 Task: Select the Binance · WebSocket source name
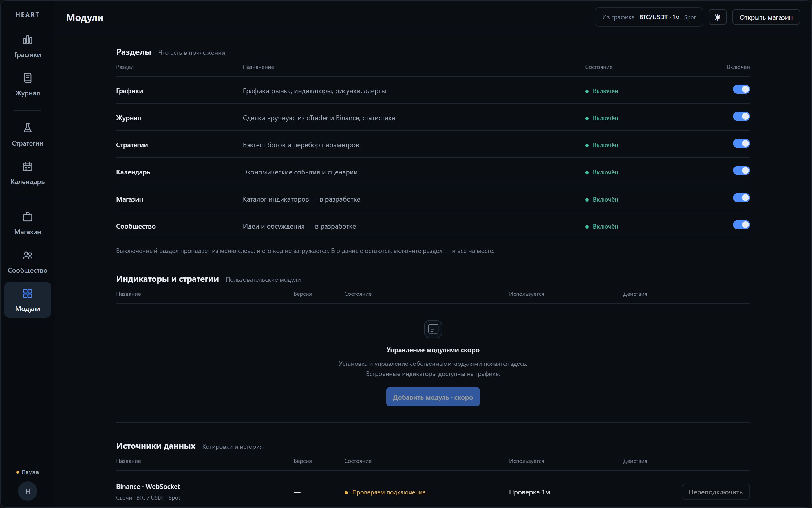click(148, 486)
